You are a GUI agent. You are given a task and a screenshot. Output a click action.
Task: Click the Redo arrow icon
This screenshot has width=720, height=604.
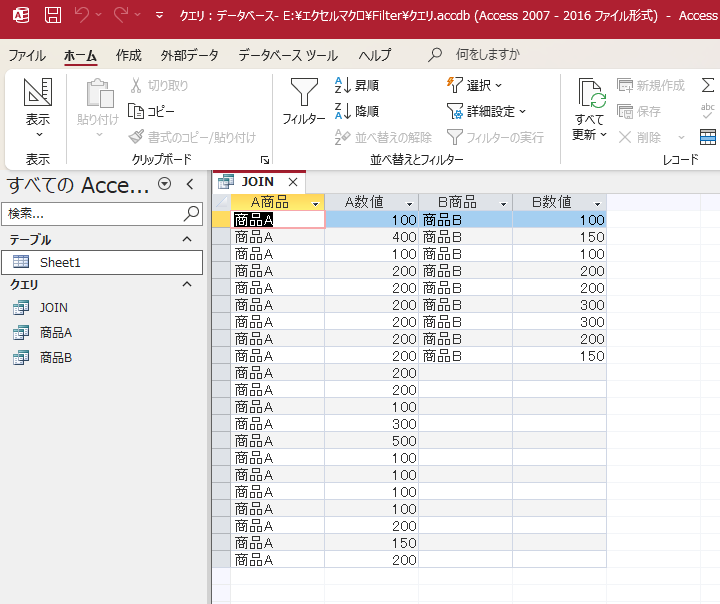[121, 15]
